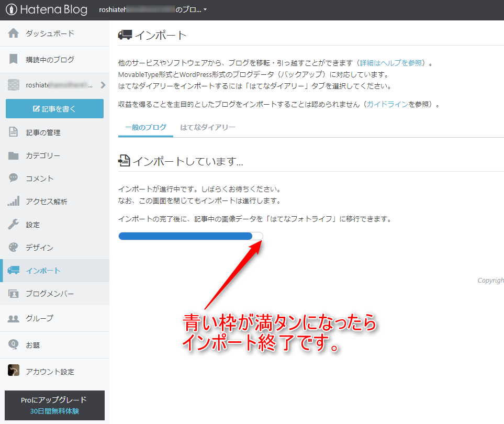This screenshot has width=504, height=424.
Task: Open グループ text in sidebar
Action: (40, 318)
